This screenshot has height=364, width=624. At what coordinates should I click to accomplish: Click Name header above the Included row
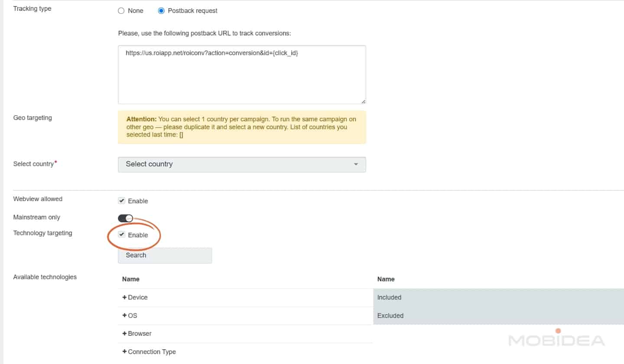click(x=386, y=279)
